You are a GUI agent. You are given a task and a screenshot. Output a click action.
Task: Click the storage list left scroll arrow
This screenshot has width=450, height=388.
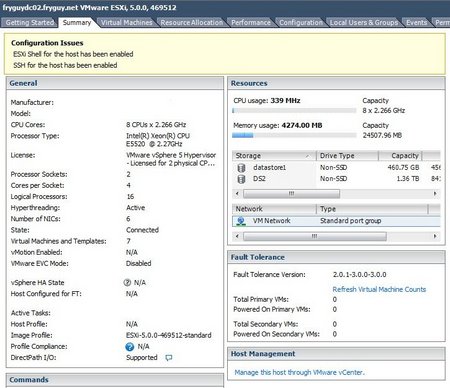[x=237, y=194]
